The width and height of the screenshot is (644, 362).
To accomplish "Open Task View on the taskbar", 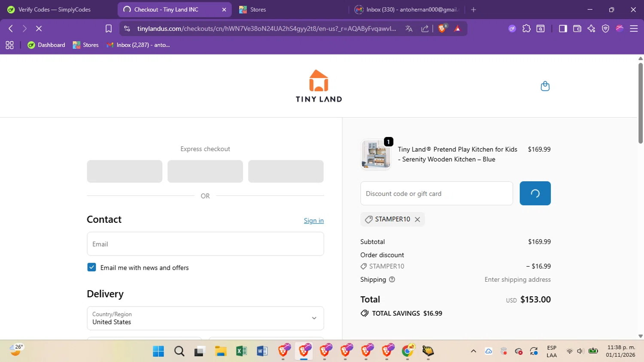I will click(x=200, y=351).
